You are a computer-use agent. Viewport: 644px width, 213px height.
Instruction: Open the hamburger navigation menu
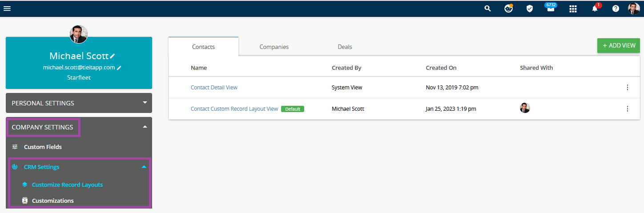(7, 8)
